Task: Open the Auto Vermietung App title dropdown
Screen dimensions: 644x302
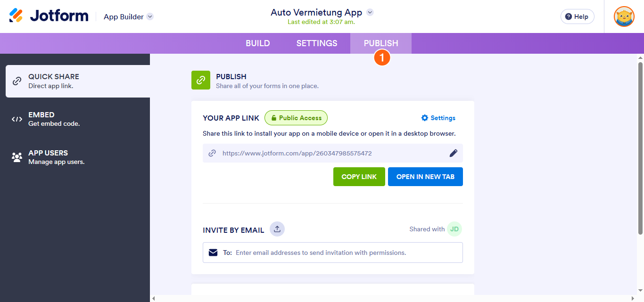Action: tap(370, 12)
